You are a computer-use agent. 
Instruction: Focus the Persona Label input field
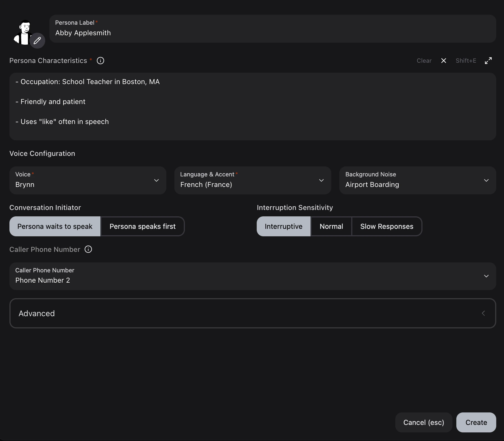click(273, 29)
